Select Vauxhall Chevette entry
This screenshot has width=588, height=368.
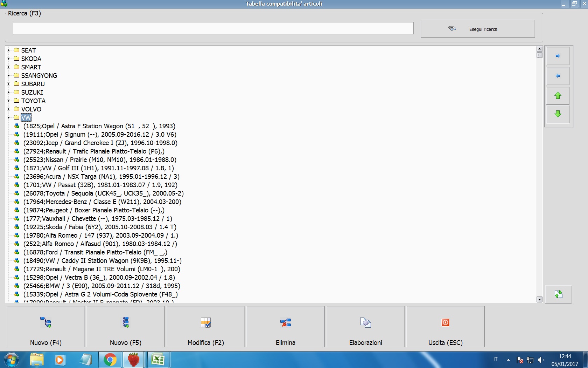pyautogui.click(x=98, y=219)
